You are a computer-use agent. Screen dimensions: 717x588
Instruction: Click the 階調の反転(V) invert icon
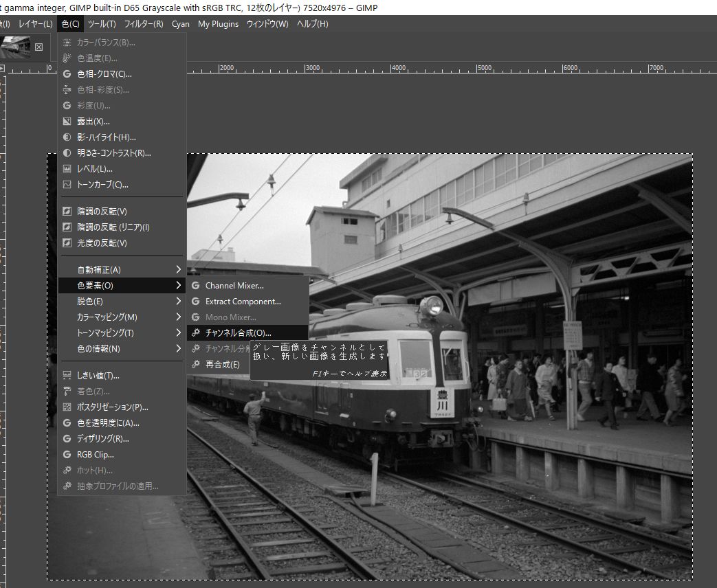(x=67, y=211)
